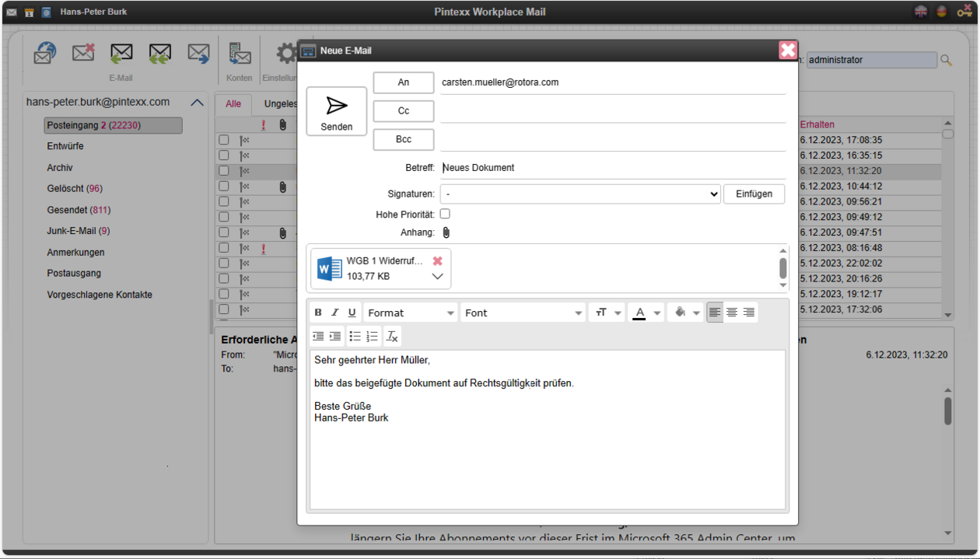Reply to the selected email

121,52
